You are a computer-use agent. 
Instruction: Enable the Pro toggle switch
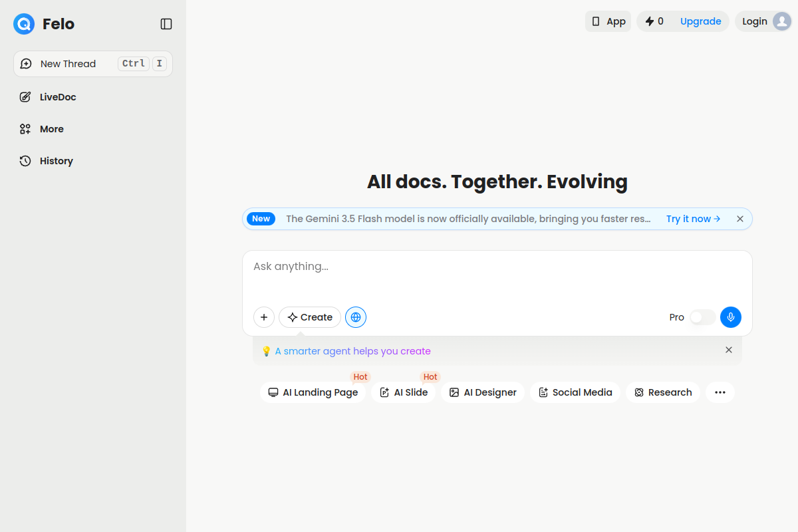pyautogui.click(x=703, y=317)
